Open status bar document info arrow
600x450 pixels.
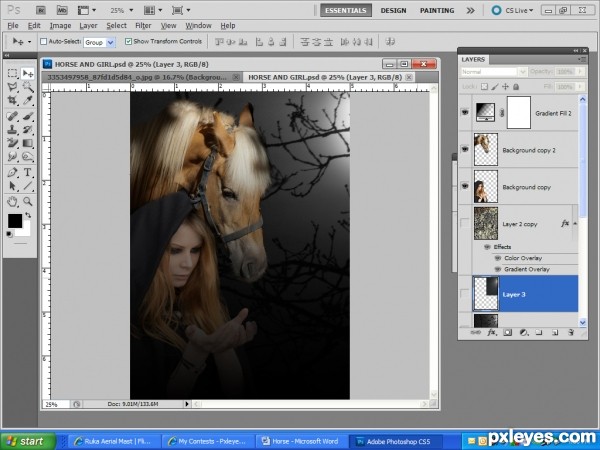[187, 404]
